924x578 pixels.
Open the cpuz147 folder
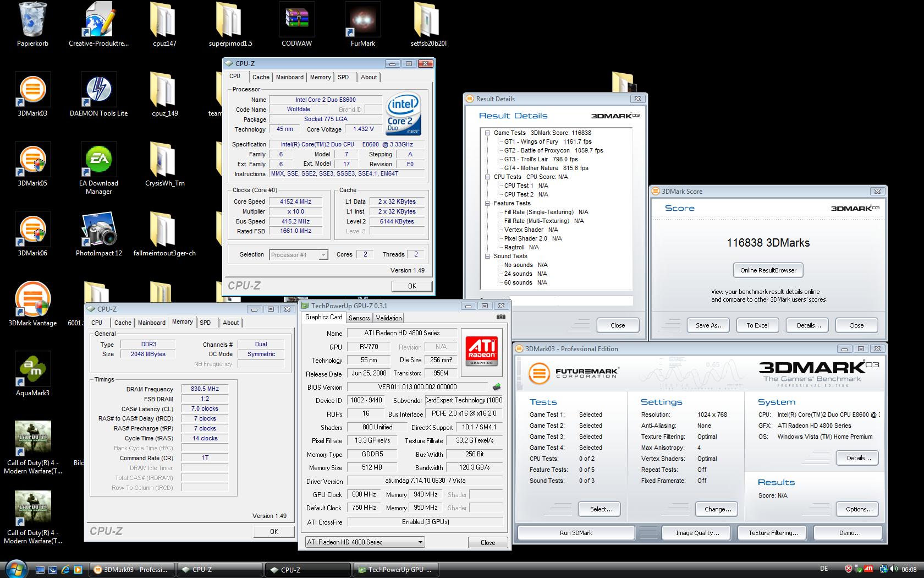tap(164, 25)
